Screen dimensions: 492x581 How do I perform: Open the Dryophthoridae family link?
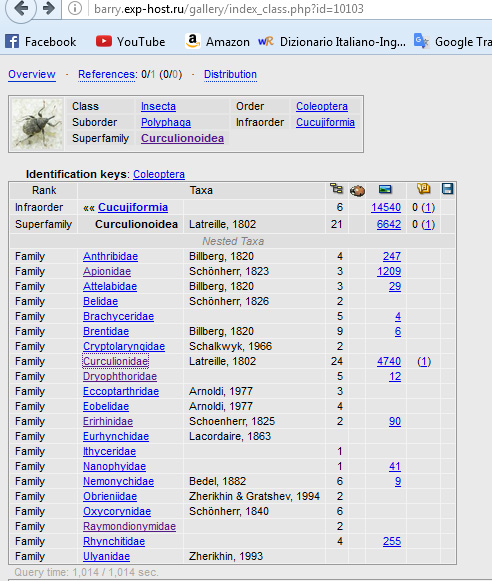(x=120, y=376)
